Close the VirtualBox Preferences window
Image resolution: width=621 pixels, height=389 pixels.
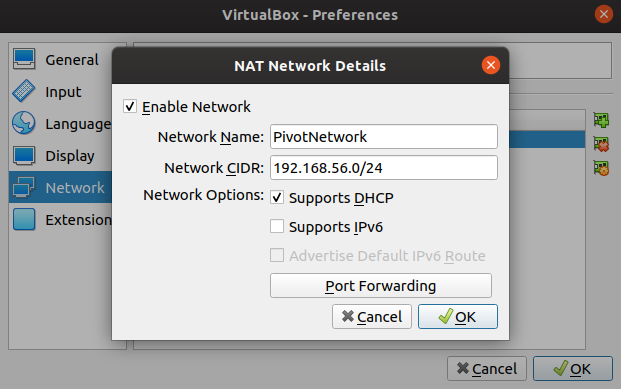tap(604, 14)
